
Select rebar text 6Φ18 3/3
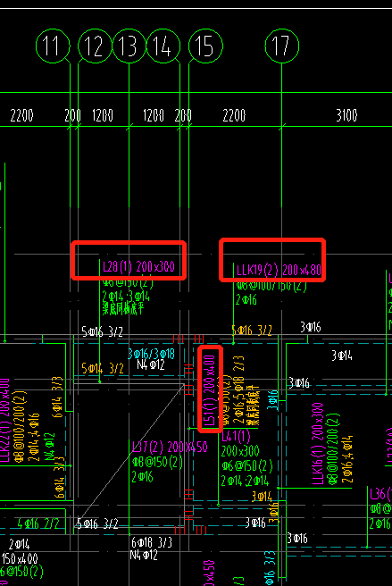(152, 542)
